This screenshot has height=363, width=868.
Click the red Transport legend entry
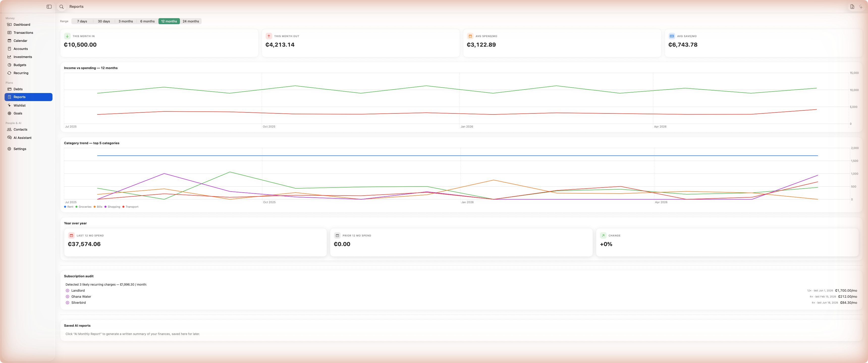coord(130,207)
